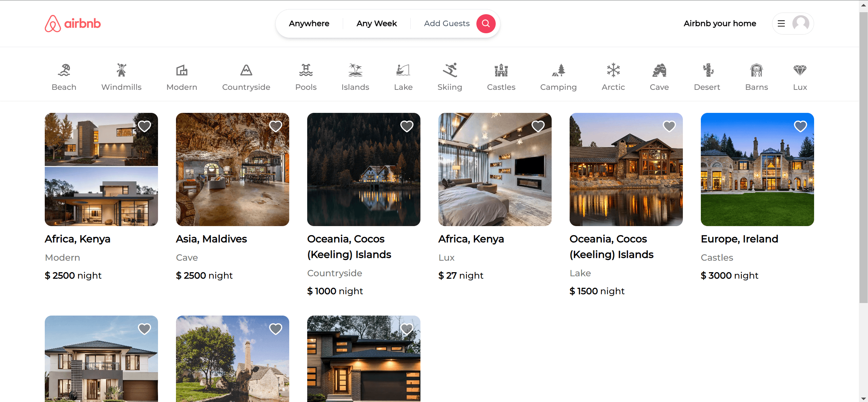Image resolution: width=868 pixels, height=402 pixels.
Task: Favorite the Lake Cocos Islands listing
Action: tap(669, 126)
